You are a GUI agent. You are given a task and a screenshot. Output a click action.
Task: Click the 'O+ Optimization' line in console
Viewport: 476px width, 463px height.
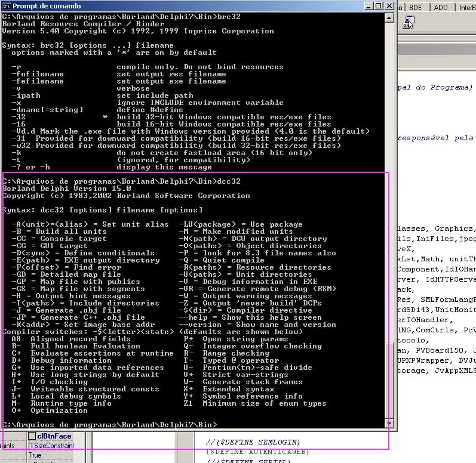pos(50,410)
